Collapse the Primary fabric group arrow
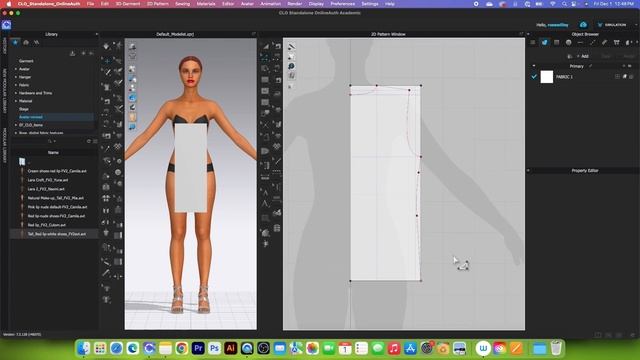This screenshot has height=360, width=640. pos(533,66)
